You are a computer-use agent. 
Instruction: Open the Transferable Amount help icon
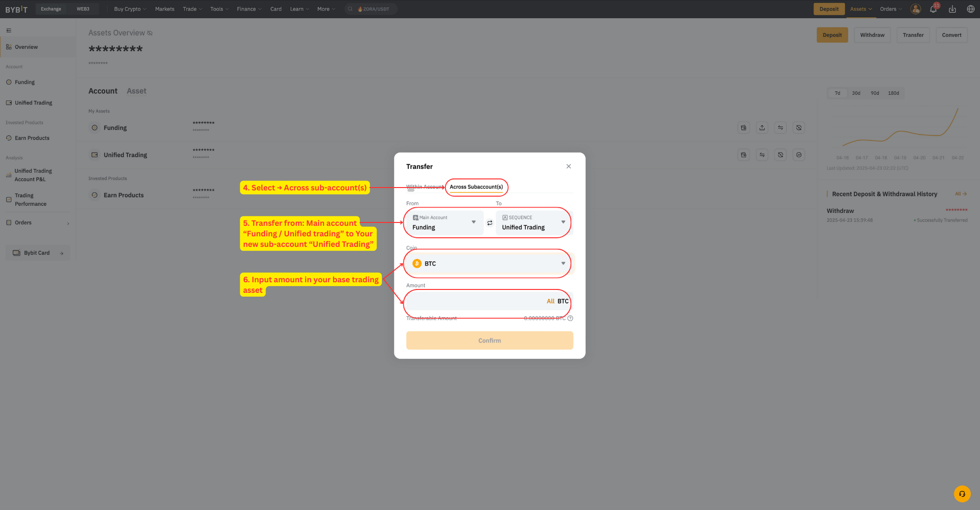[x=570, y=318]
